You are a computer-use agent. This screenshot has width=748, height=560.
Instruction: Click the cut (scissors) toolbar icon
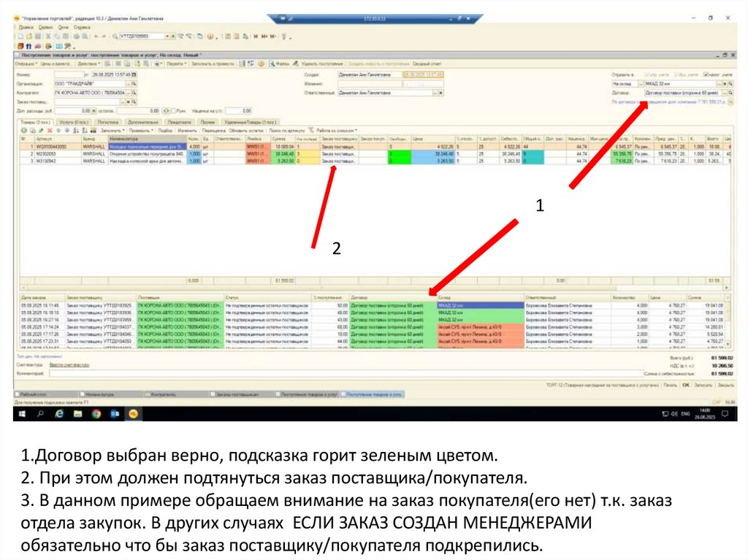click(47, 37)
